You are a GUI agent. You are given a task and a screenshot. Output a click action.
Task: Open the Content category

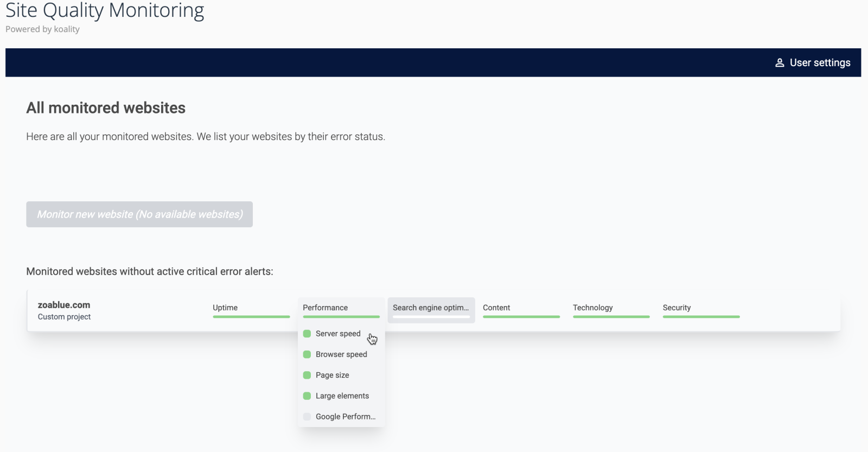point(496,308)
